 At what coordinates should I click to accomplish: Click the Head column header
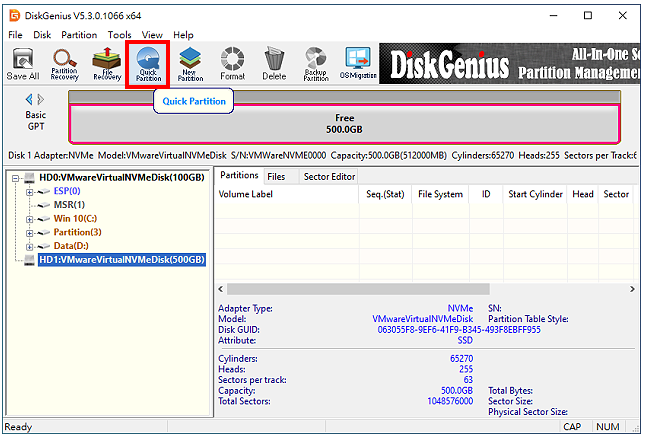582,194
